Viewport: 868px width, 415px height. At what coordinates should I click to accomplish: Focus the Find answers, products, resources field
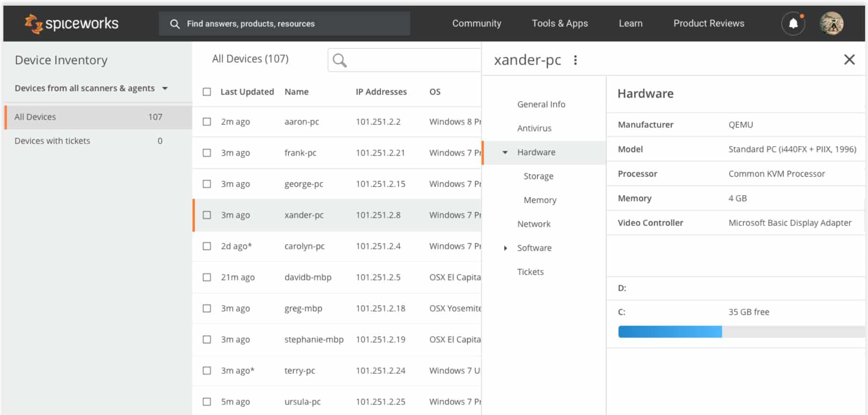[284, 23]
